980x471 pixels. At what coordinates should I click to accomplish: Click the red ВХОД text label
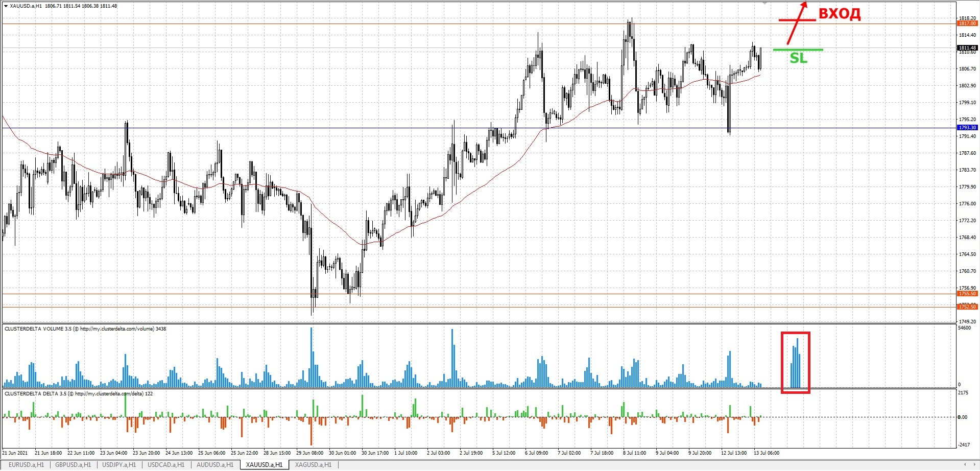click(x=840, y=14)
